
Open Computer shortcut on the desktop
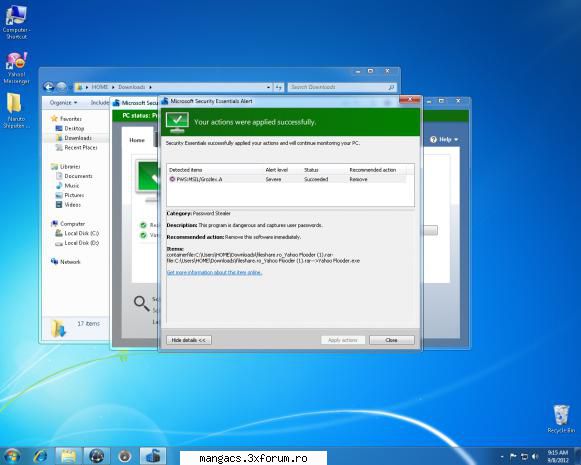click(x=16, y=21)
